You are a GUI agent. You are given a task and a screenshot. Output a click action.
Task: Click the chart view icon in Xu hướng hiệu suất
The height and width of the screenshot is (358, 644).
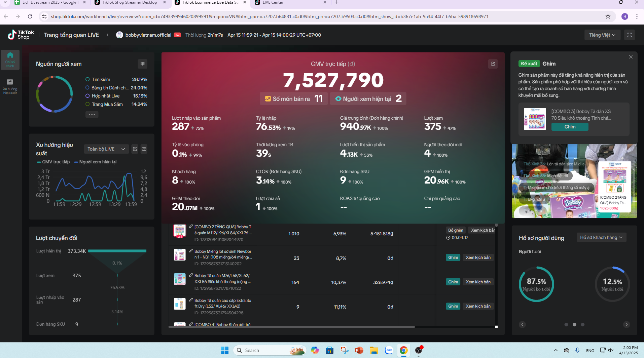click(144, 149)
